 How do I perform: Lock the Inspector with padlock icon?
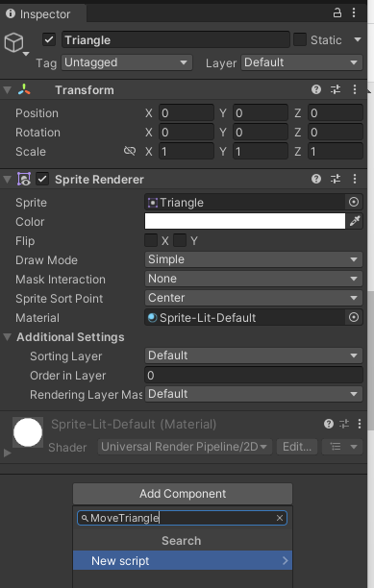pyautogui.click(x=337, y=13)
